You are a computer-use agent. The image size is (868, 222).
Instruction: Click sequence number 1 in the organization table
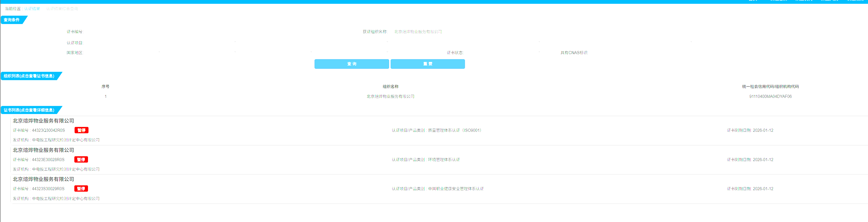105,96
